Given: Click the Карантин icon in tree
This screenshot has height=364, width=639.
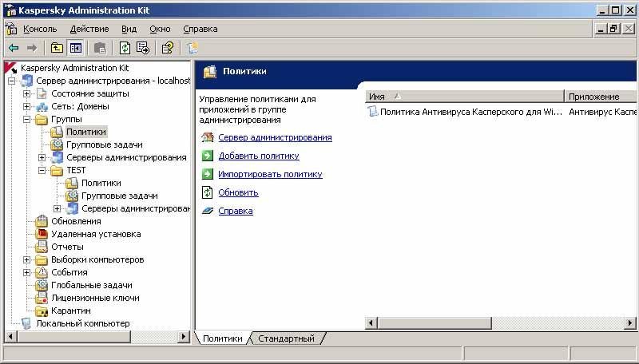Looking at the screenshot, I should click(42, 311).
